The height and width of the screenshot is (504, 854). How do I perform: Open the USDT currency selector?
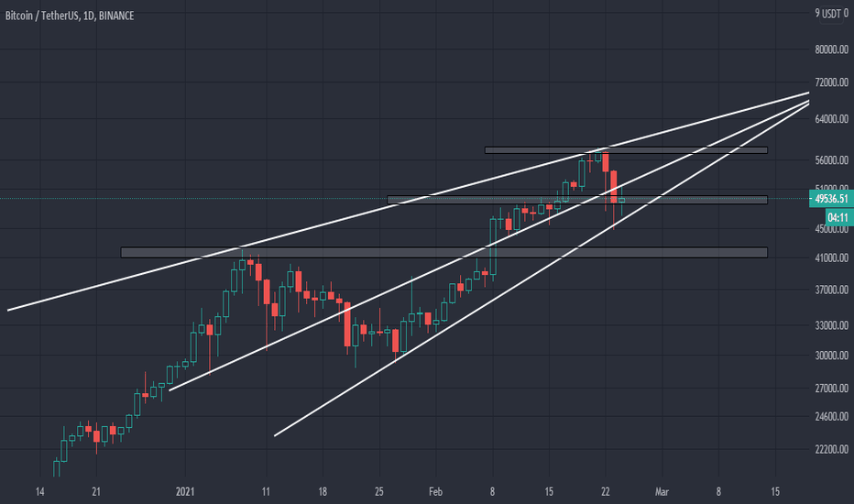831,14
